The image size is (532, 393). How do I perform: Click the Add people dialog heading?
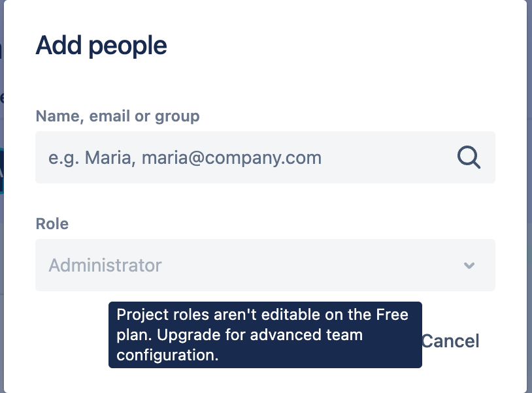(101, 44)
